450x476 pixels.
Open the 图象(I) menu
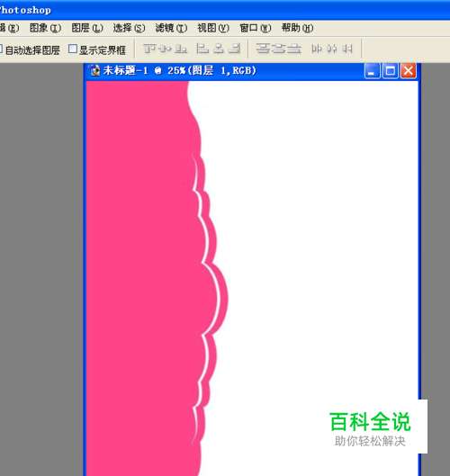pyautogui.click(x=46, y=28)
